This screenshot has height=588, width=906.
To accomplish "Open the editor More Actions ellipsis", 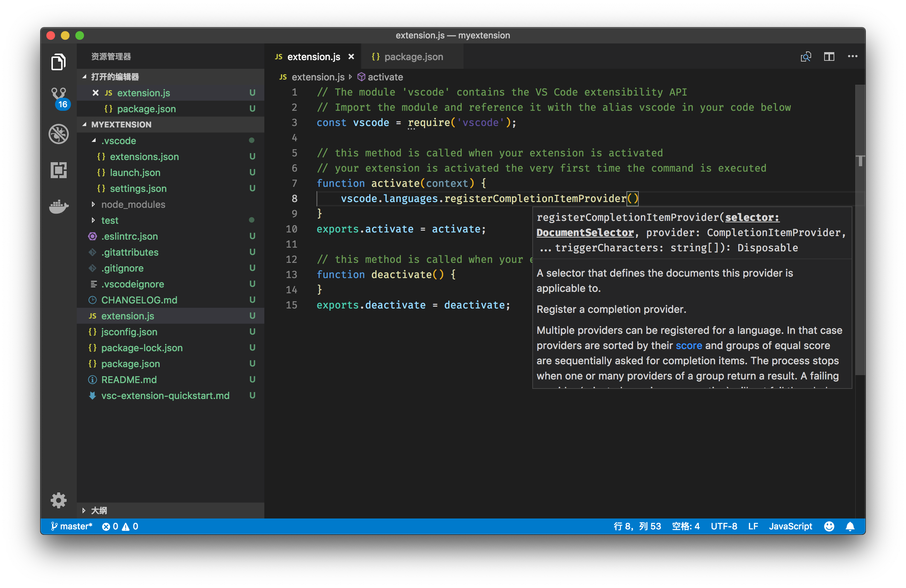I will pos(852,57).
